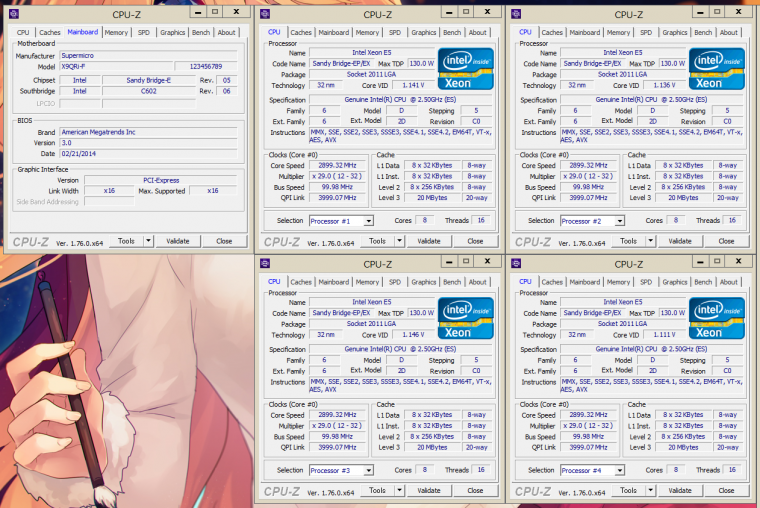Open Caches tab in the Mainboard window

49,32
